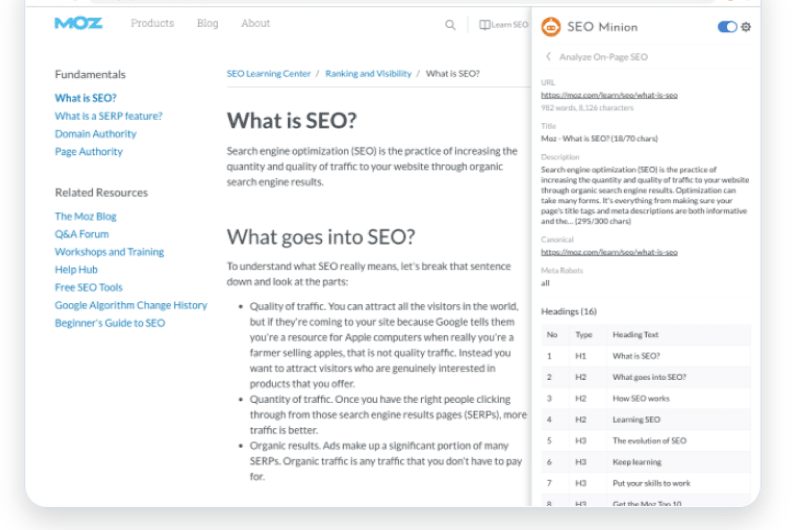
Task: Open Beginner's Guide to SEO link
Action: click(x=110, y=323)
